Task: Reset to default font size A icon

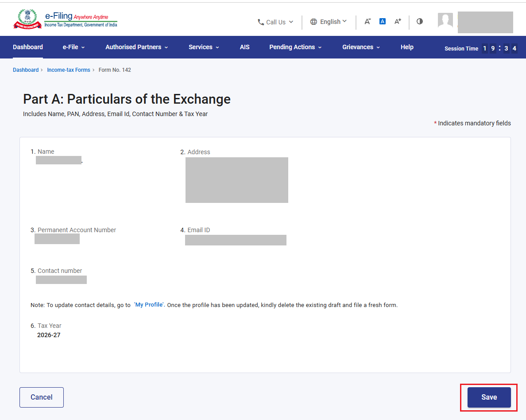Action: 383,21
